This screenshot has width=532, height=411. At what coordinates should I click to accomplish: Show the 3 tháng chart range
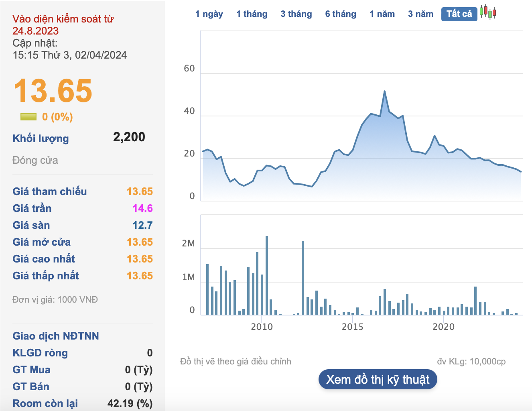296,14
